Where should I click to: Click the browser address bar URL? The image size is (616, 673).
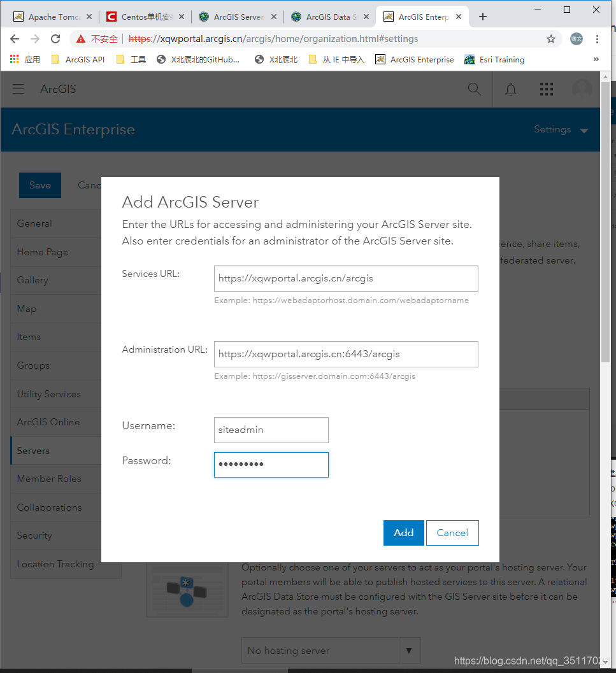273,39
